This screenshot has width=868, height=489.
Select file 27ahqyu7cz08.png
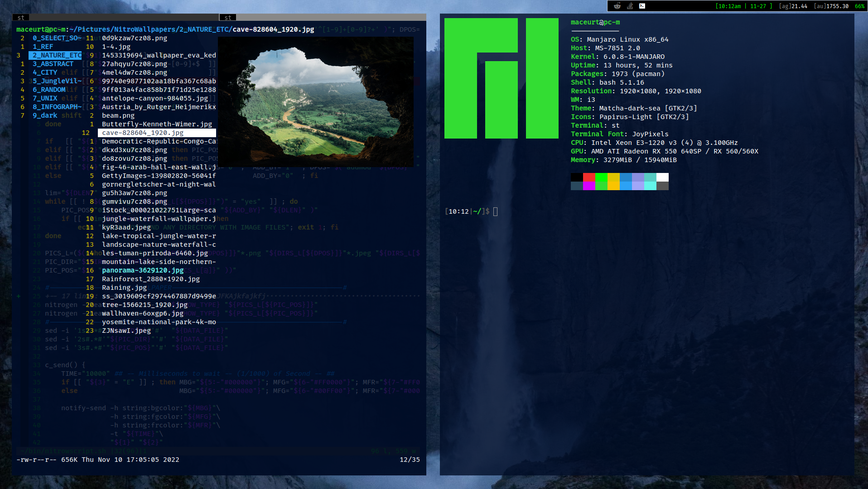tap(135, 64)
